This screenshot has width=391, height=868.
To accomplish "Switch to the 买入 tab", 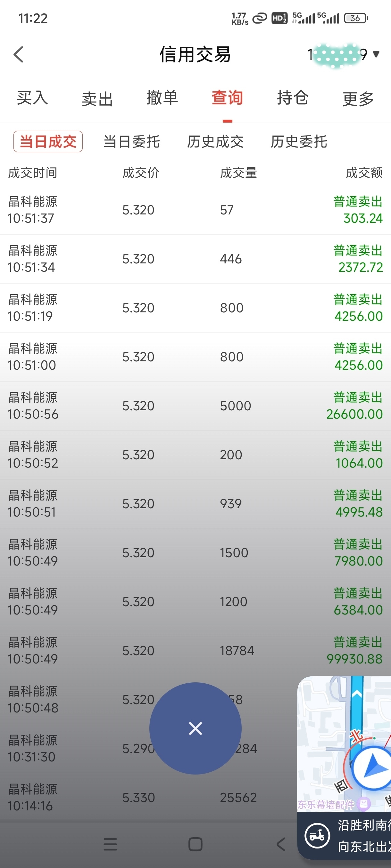I will click(32, 98).
